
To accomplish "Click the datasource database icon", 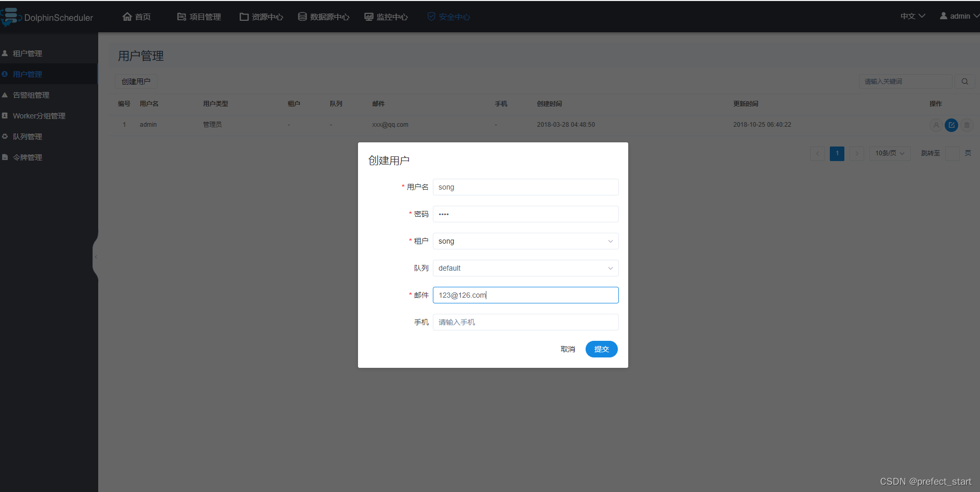I will 302,17.
